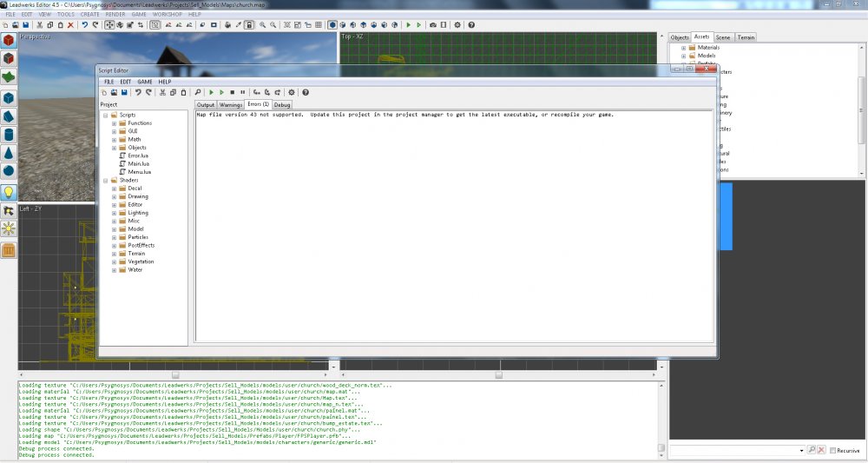The width and height of the screenshot is (868, 463).
Task: Expand the Functions folder
Action: click(114, 123)
